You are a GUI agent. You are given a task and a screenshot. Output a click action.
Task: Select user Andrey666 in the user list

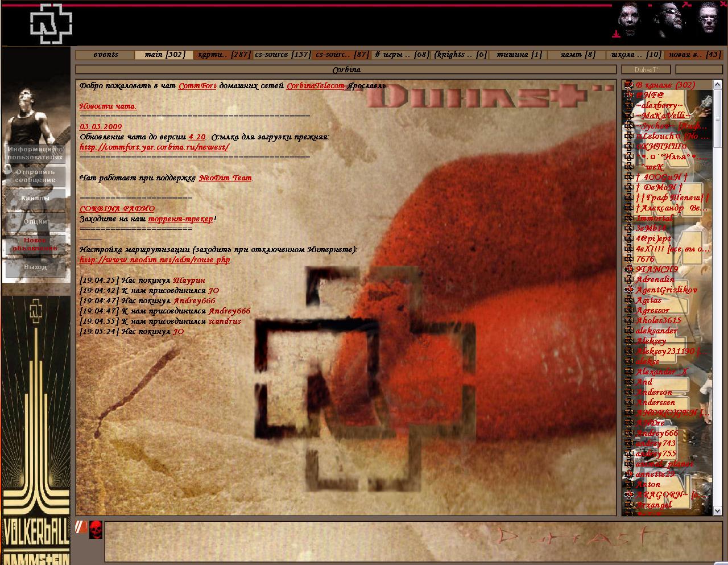pos(657,434)
